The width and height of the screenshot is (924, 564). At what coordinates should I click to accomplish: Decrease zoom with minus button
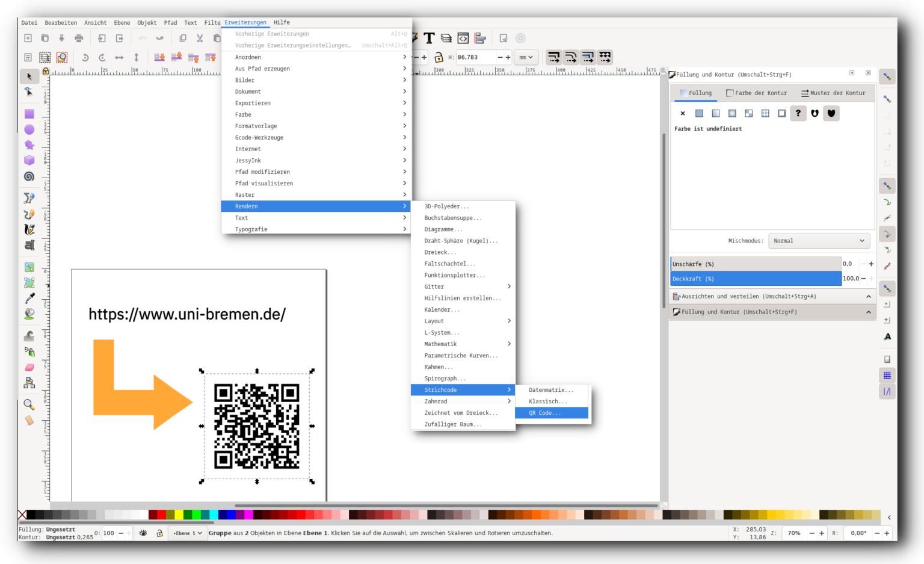[x=812, y=533]
